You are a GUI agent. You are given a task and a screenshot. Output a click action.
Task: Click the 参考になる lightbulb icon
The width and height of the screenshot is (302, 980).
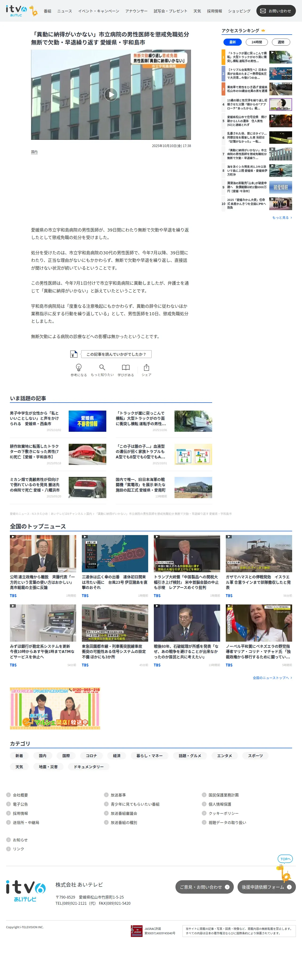[79, 367]
